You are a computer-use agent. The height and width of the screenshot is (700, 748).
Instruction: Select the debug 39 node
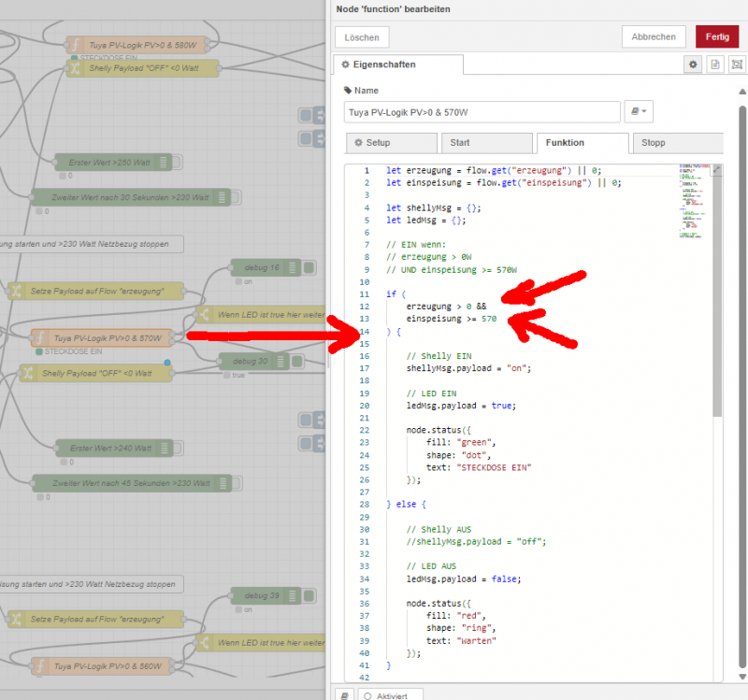(266, 595)
